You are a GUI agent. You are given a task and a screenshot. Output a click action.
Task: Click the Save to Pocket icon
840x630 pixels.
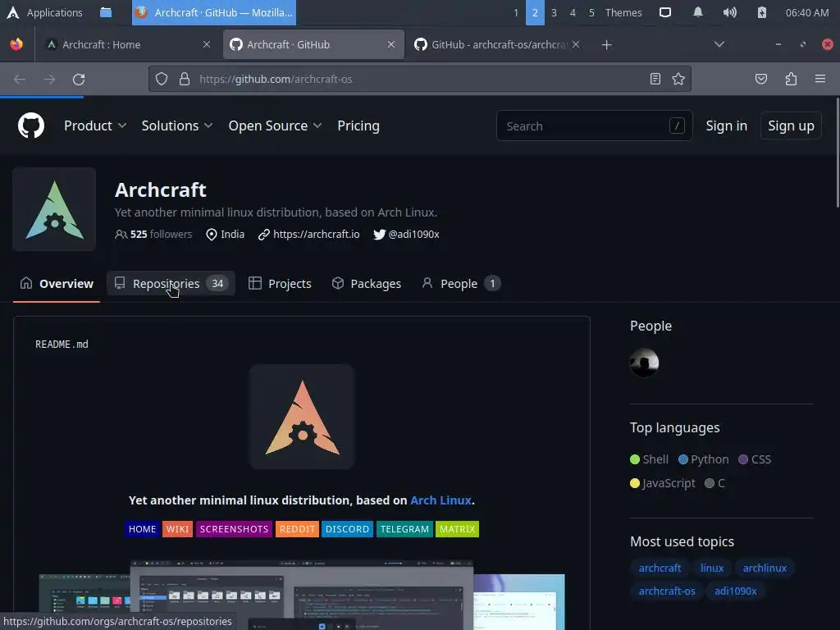tap(760, 80)
